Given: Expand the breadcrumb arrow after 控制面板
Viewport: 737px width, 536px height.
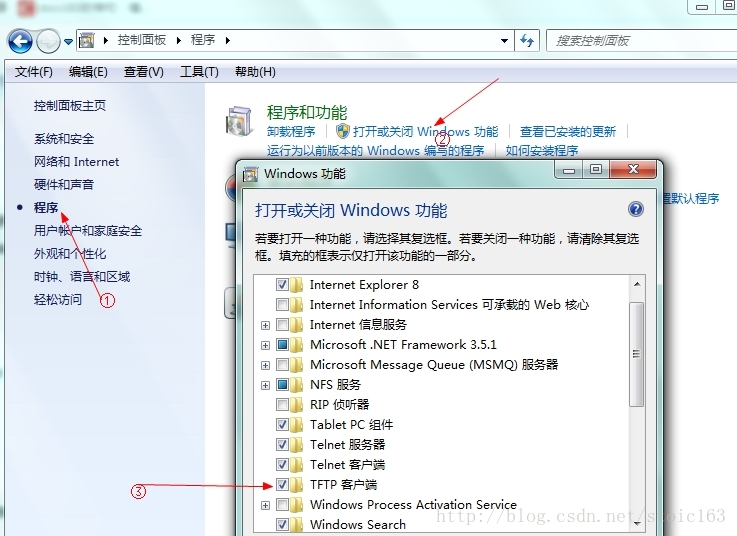Looking at the screenshot, I should point(178,40).
